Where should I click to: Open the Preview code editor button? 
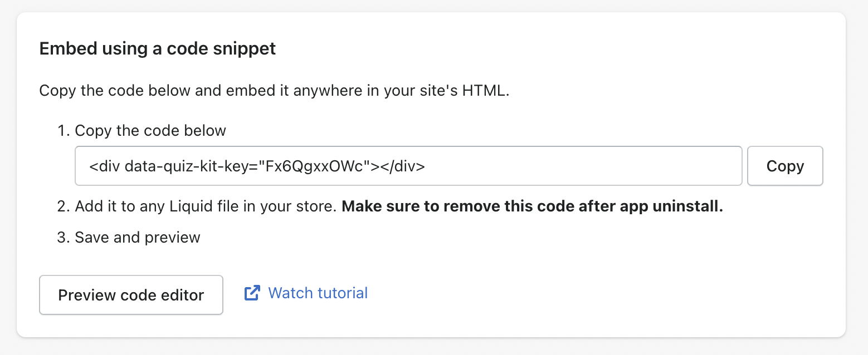point(131,295)
